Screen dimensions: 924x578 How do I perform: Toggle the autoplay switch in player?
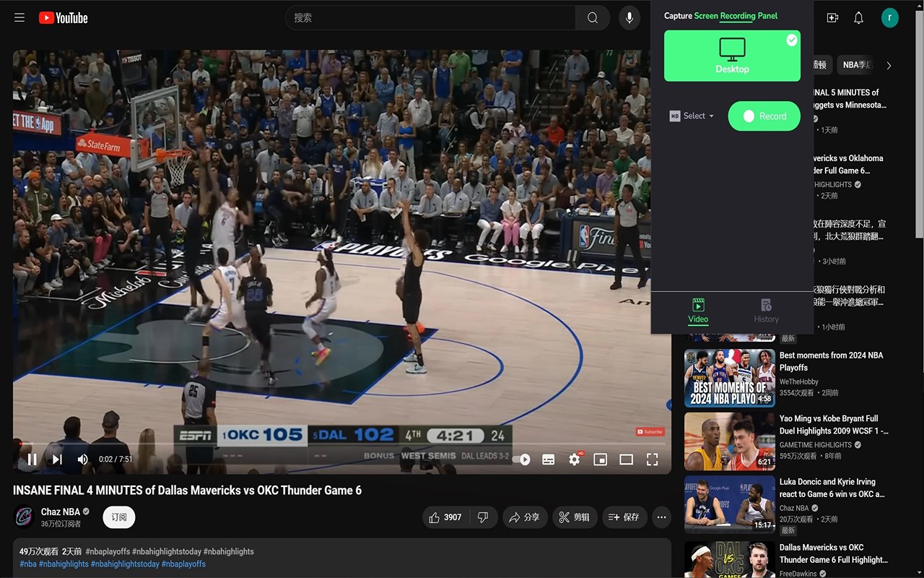click(x=523, y=460)
